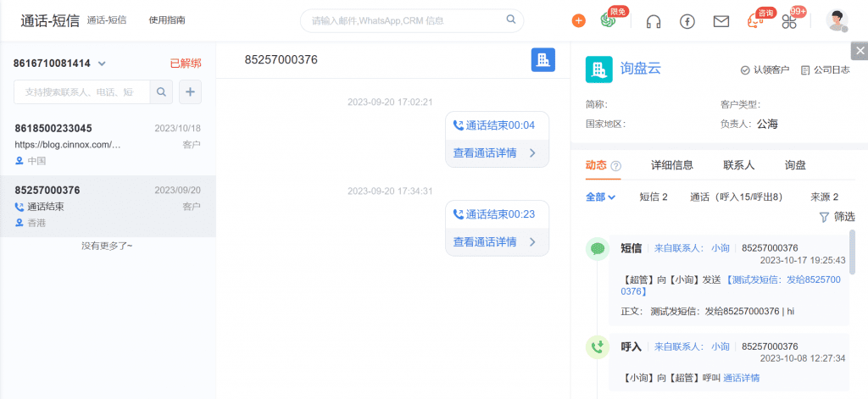This screenshot has width=868, height=399.
Task: Expand the 8616710081414 number dropdown
Action: [102, 64]
